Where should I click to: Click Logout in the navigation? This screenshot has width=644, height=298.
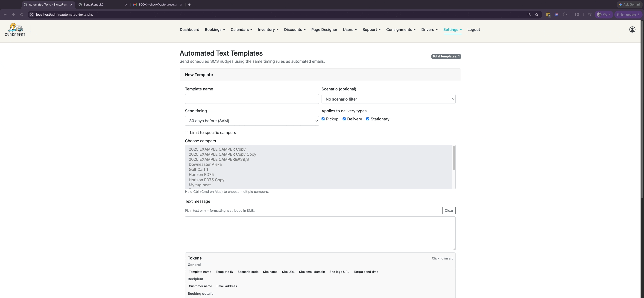tap(474, 30)
